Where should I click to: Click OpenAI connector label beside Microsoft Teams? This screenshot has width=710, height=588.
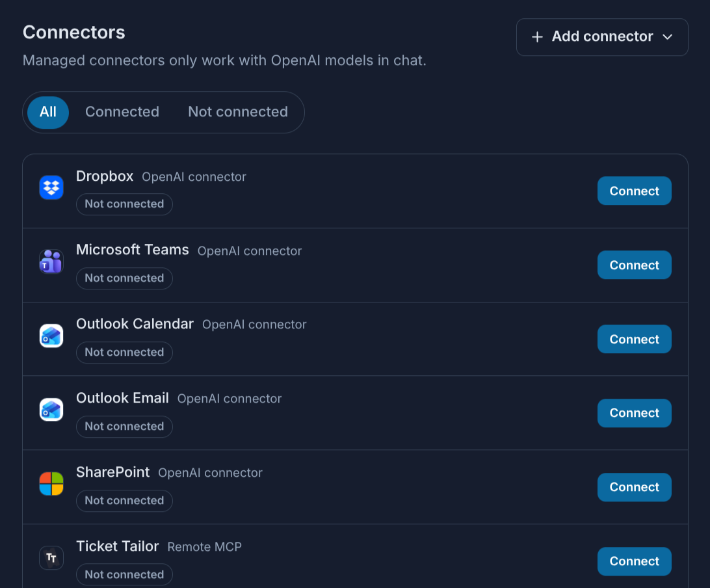coord(250,251)
